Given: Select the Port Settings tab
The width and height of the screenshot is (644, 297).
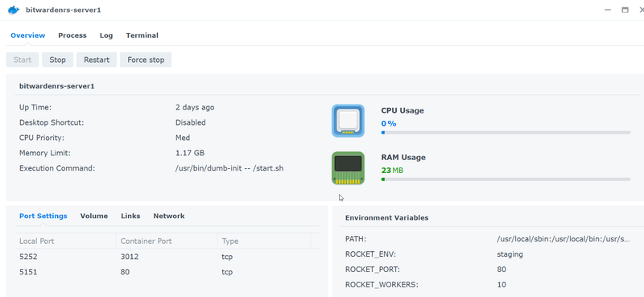Looking at the screenshot, I should 43,216.
